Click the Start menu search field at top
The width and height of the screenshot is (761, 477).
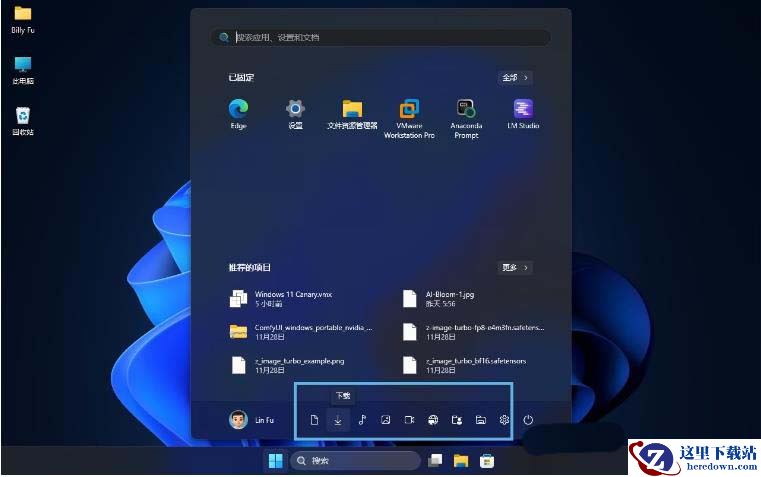380,37
